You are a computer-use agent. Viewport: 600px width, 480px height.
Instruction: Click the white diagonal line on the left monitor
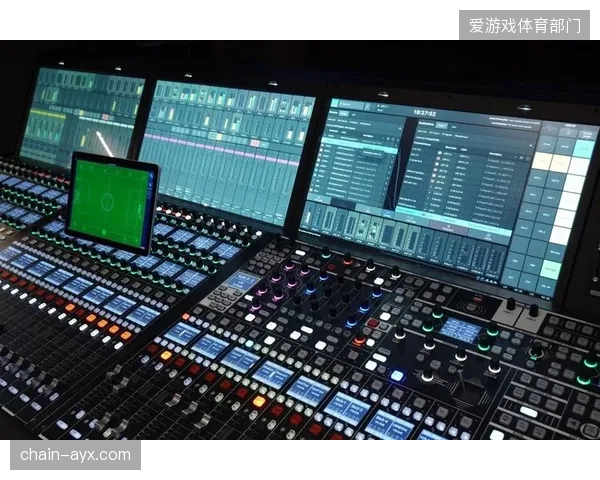click(104, 143)
